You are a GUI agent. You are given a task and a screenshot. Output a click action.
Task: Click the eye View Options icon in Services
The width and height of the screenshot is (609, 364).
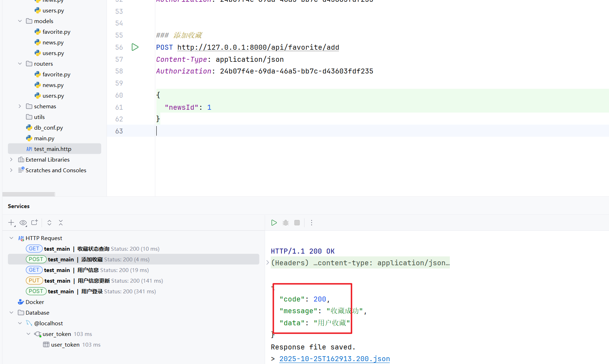click(x=23, y=223)
